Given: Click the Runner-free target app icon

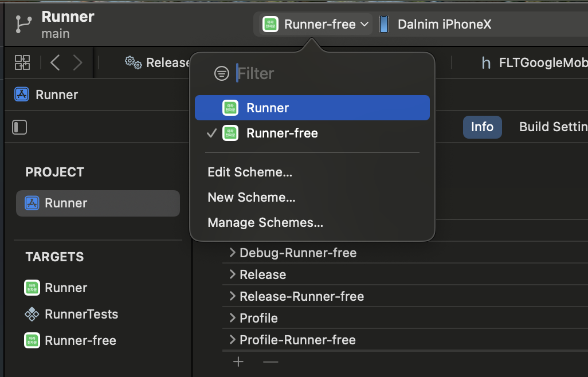Looking at the screenshot, I should tap(32, 341).
